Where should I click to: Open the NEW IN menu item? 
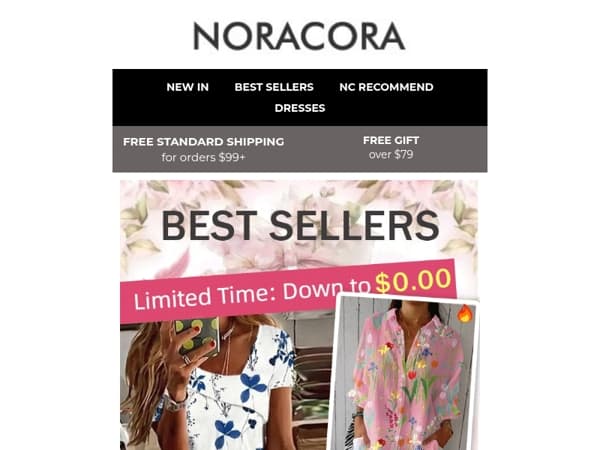(188, 87)
